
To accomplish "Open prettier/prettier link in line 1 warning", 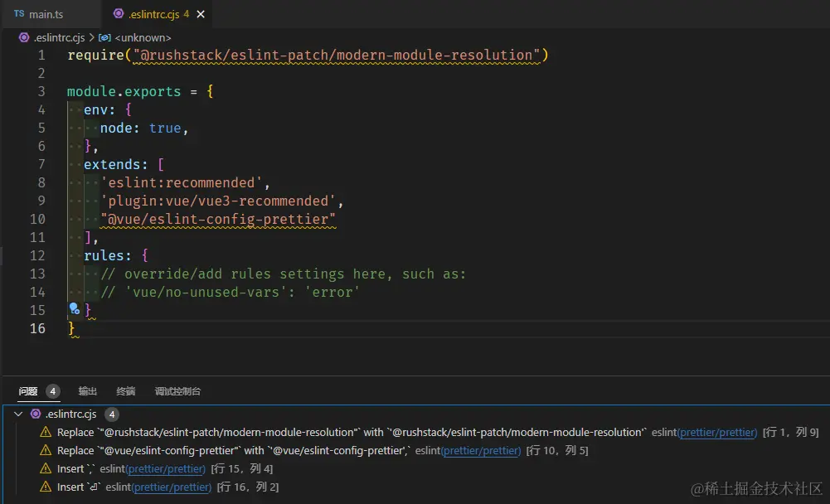I will point(717,432).
